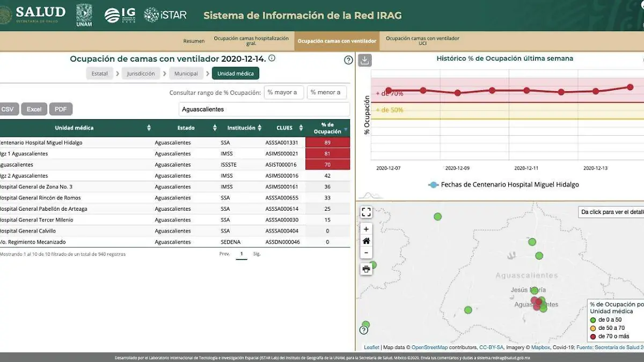Select the Municipal level button
This screenshot has width=644, height=362.
(x=186, y=73)
